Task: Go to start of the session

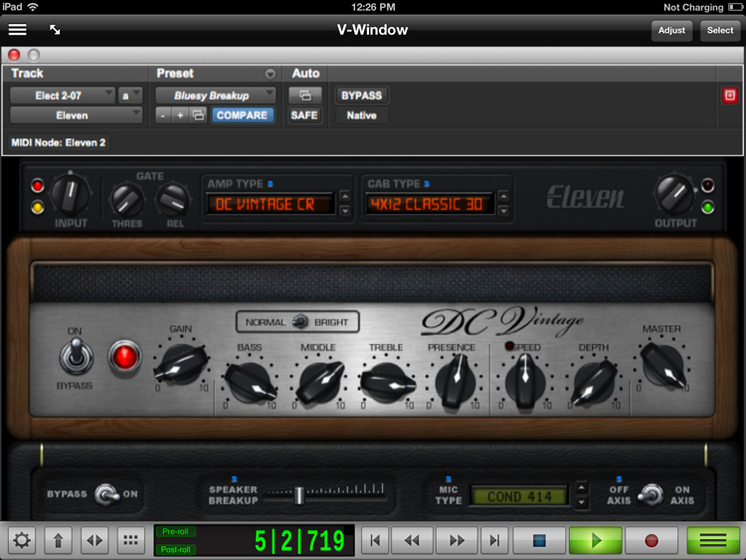Action: click(x=375, y=540)
